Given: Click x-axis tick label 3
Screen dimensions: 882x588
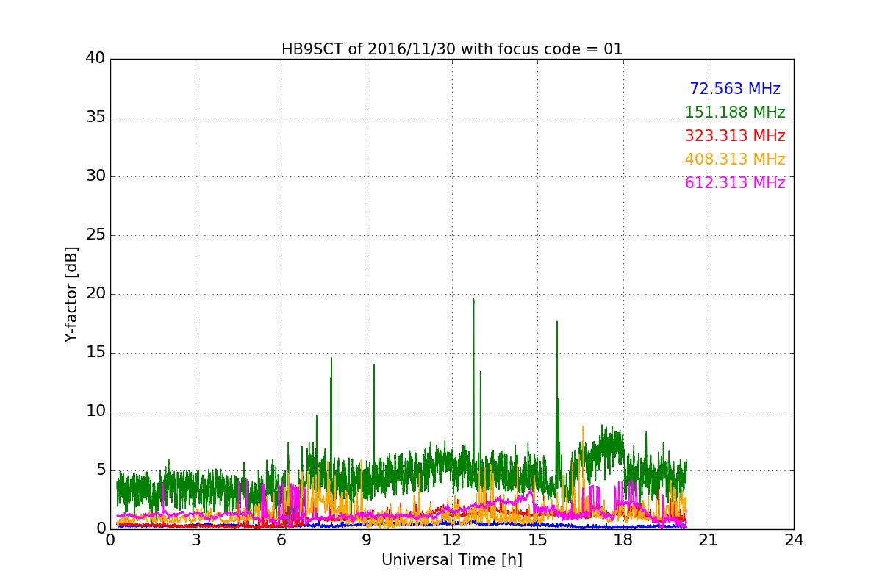Looking at the screenshot, I should (x=196, y=540).
